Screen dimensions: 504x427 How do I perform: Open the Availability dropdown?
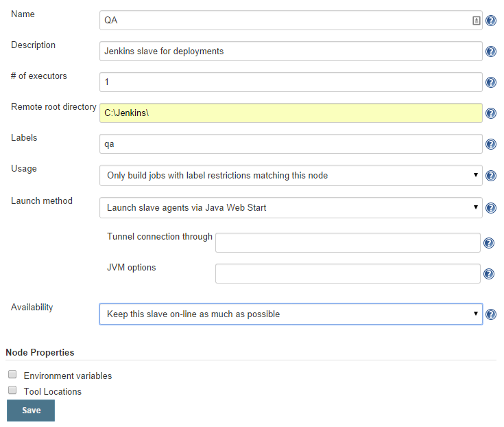[291, 314]
